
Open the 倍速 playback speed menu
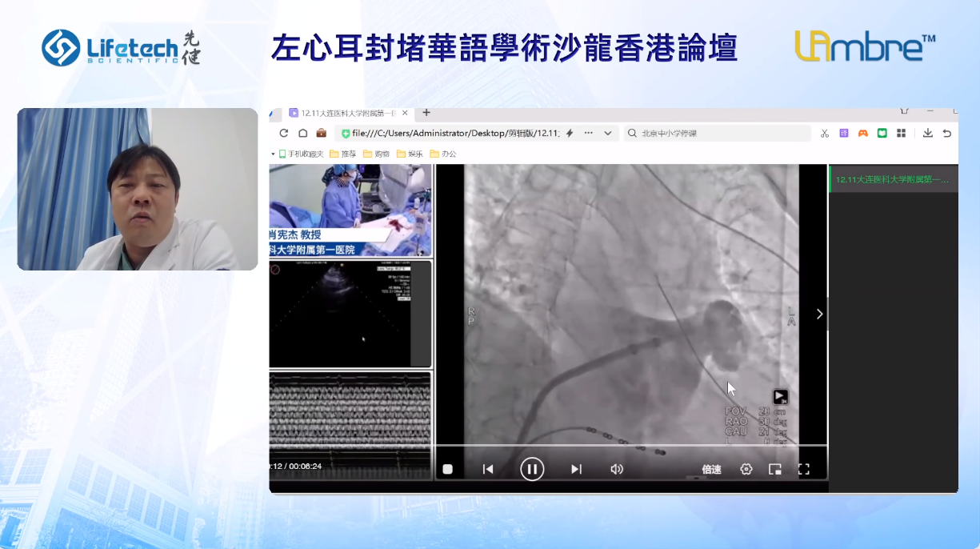(711, 470)
